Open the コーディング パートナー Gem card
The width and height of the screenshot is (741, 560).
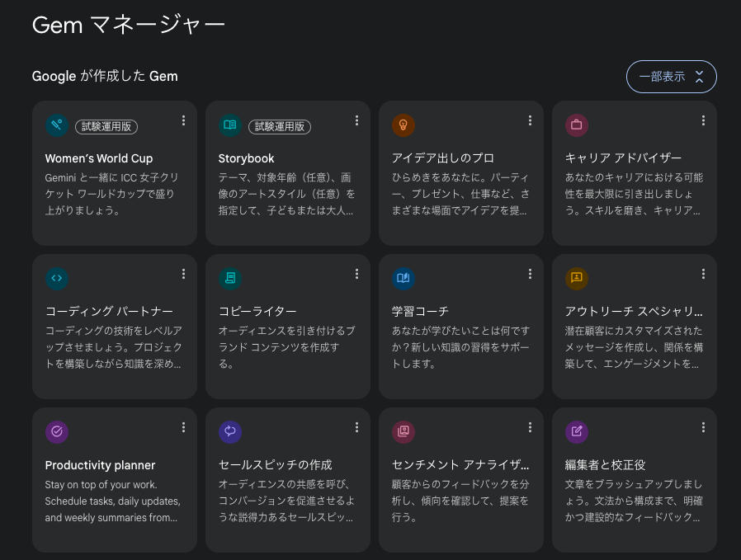pos(114,330)
